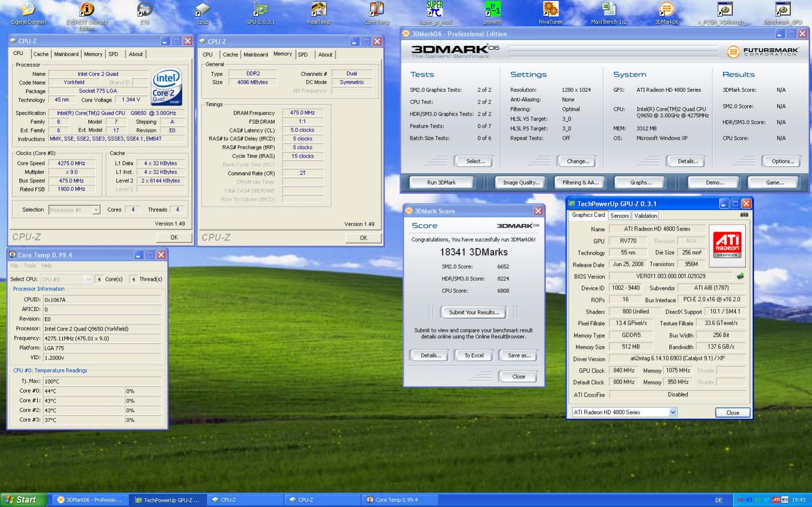Open system Details... in 3DMark06 main window
The image size is (812, 507).
[687, 161]
